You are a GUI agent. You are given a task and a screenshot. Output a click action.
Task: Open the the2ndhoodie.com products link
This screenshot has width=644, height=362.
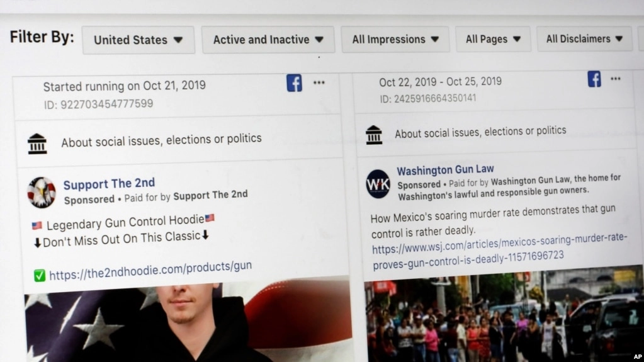150,270
